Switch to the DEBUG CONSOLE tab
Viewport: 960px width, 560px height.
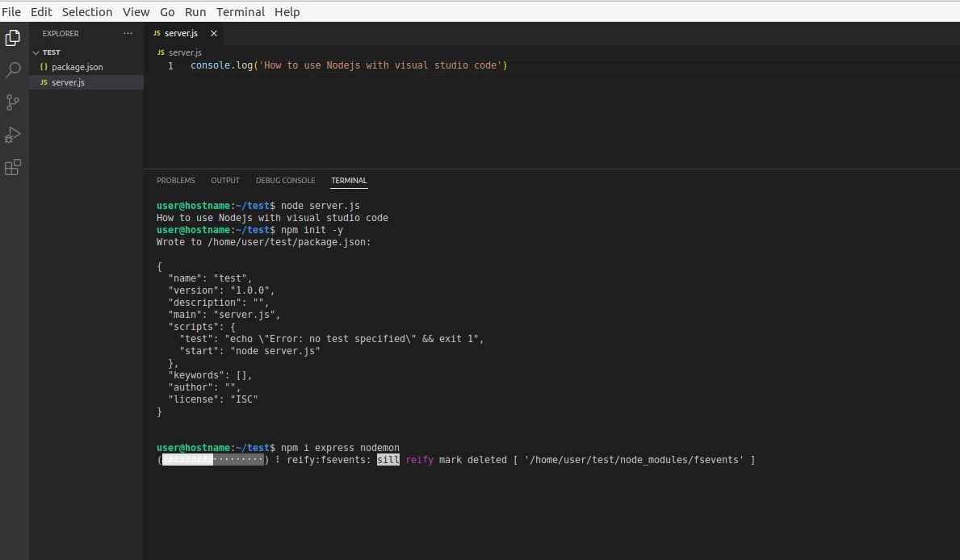tap(285, 180)
